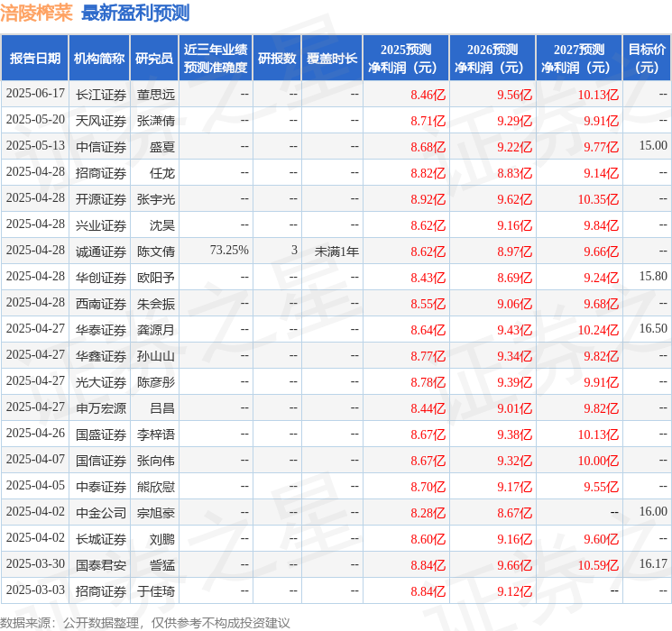The width and height of the screenshot is (672, 631).
Task: Select analyst 欧阳予 cell
Action: coord(155,278)
